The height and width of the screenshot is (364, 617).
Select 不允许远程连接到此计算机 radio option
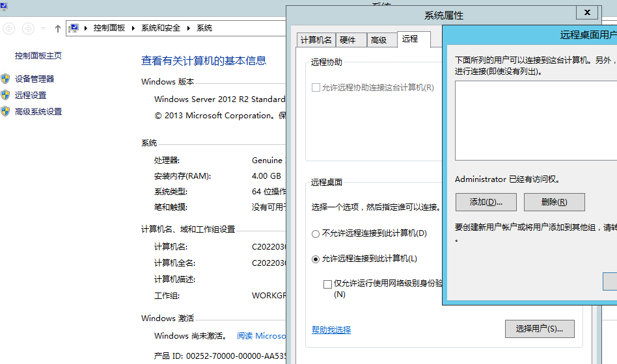click(x=316, y=233)
